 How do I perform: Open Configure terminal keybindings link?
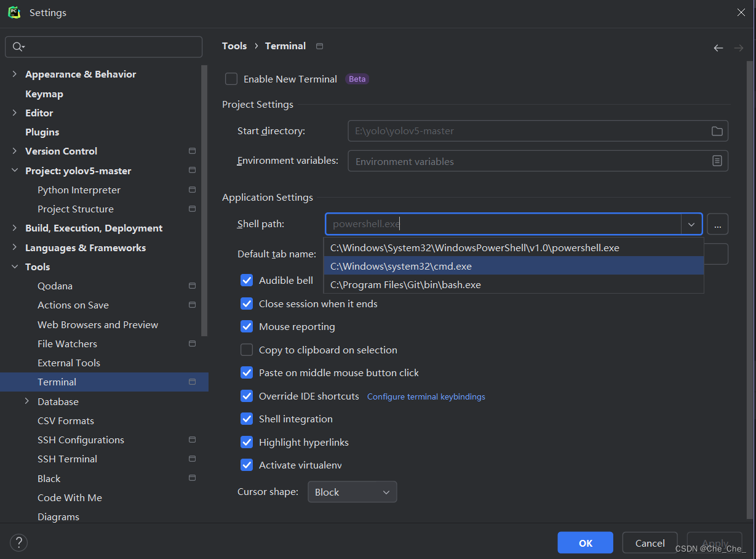click(x=426, y=396)
